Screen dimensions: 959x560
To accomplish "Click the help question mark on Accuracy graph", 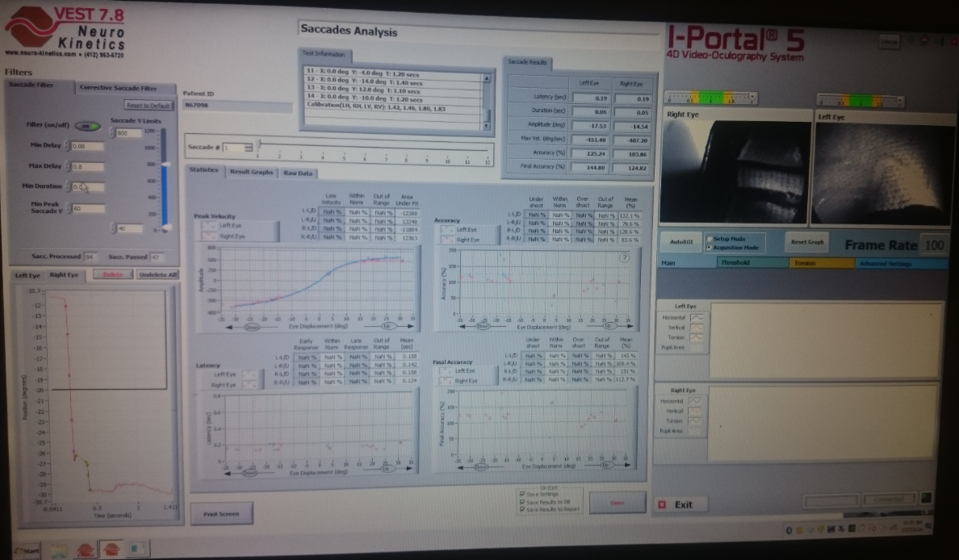I will 624,258.
